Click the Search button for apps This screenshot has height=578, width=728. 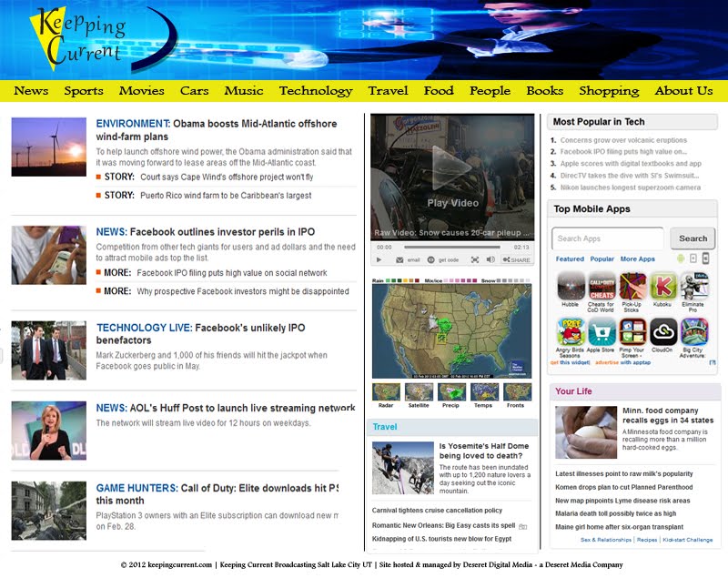tap(693, 238)
